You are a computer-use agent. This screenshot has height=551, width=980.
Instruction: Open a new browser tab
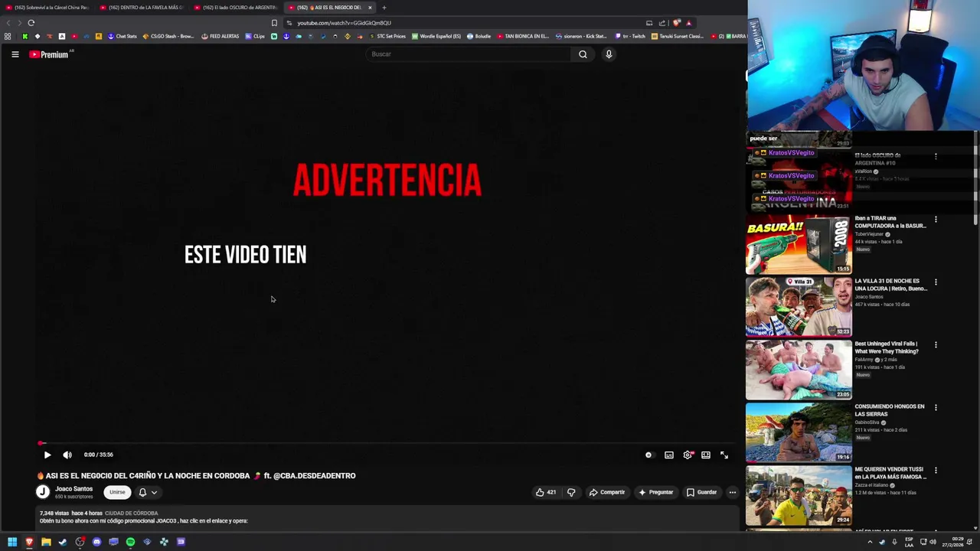pos(384,8)
